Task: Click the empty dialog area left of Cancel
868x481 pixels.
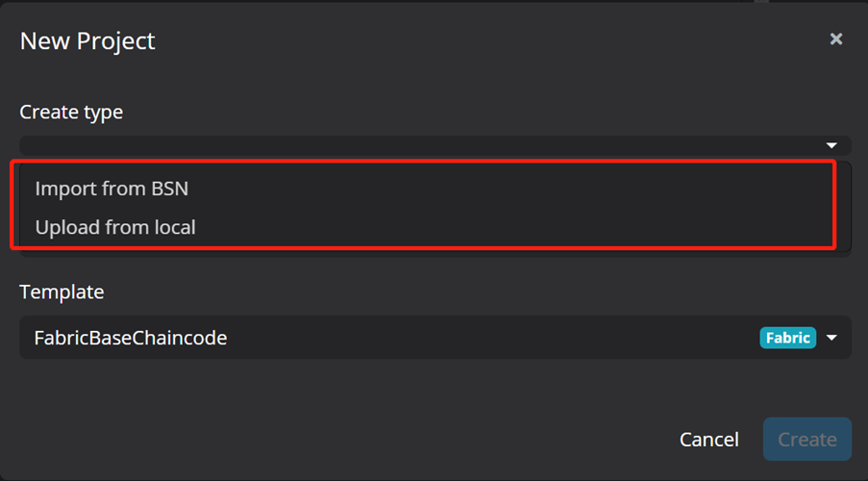Action: coord(343,440)
